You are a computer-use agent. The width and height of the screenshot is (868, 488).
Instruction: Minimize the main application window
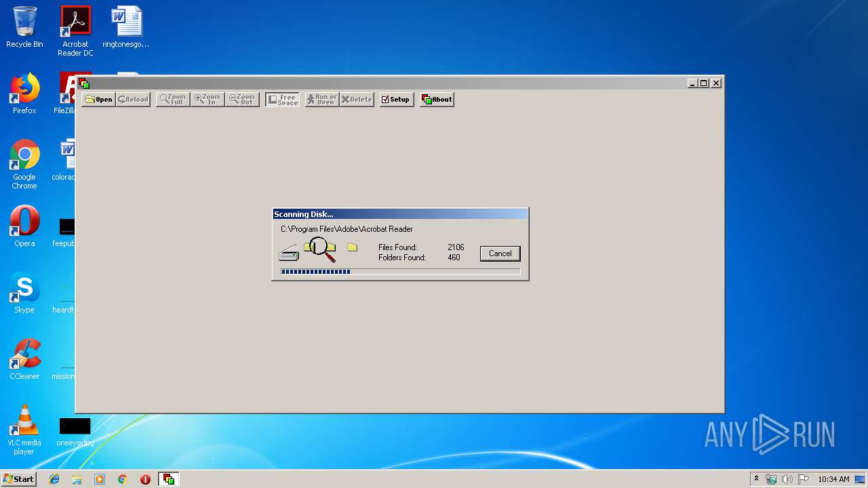[x=692, y=83]
